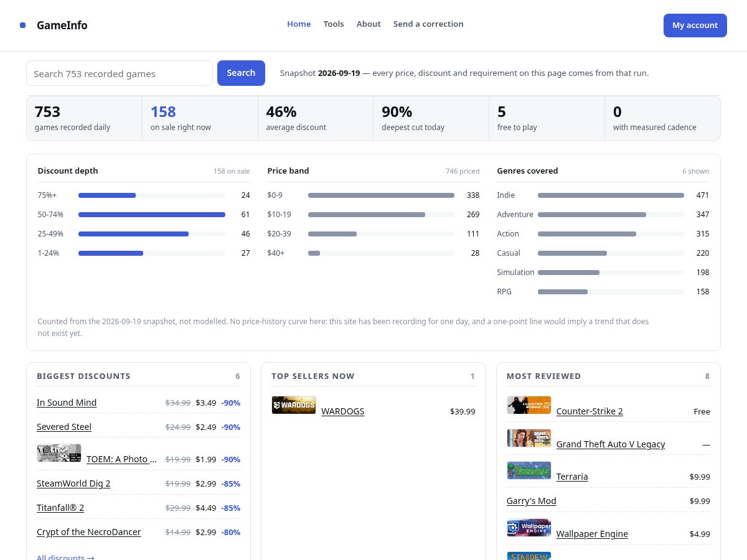Image resolution: width=747 pixels, height=560 pixels.
Task: Click the $3.49 In Sound Mind price
Action: 205,403
